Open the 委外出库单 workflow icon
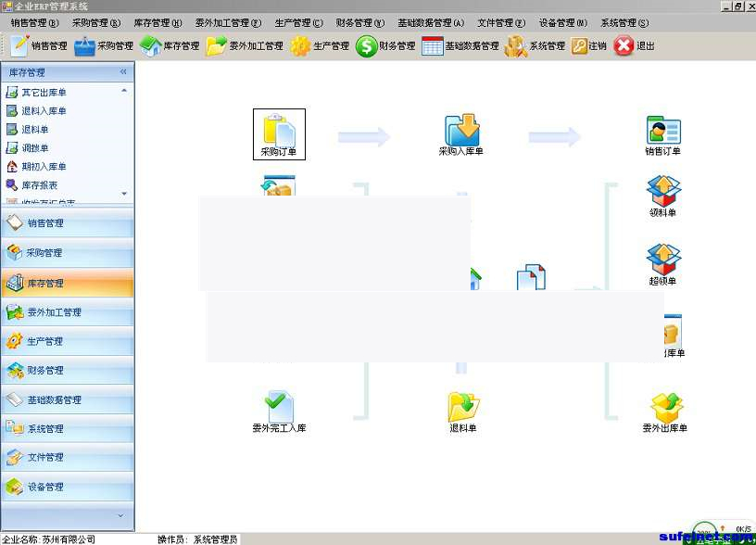This screenshot has width=756, height=545. point(664,411)
